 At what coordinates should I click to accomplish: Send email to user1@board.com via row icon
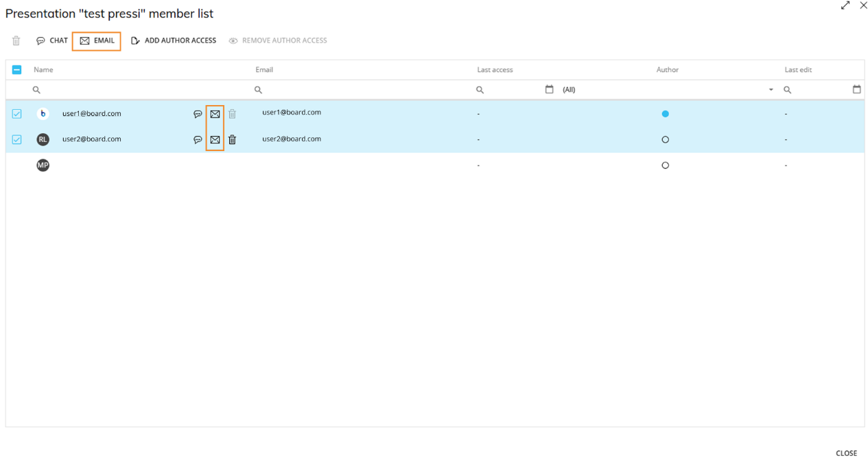click(215, 115)
